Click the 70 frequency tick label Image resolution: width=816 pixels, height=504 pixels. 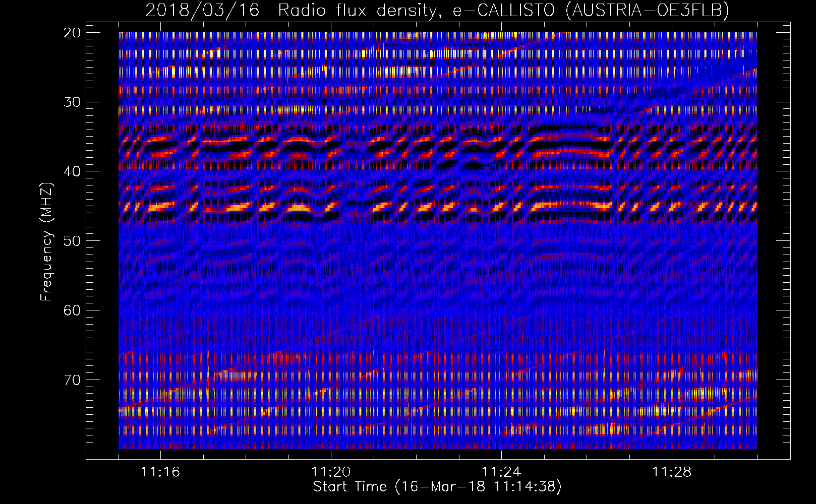[72, 380]
